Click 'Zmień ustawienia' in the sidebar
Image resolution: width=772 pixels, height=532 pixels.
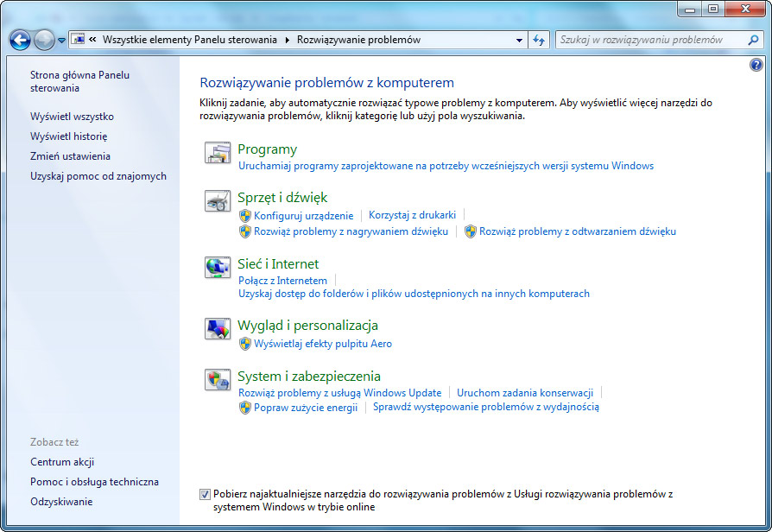(70, 156)
